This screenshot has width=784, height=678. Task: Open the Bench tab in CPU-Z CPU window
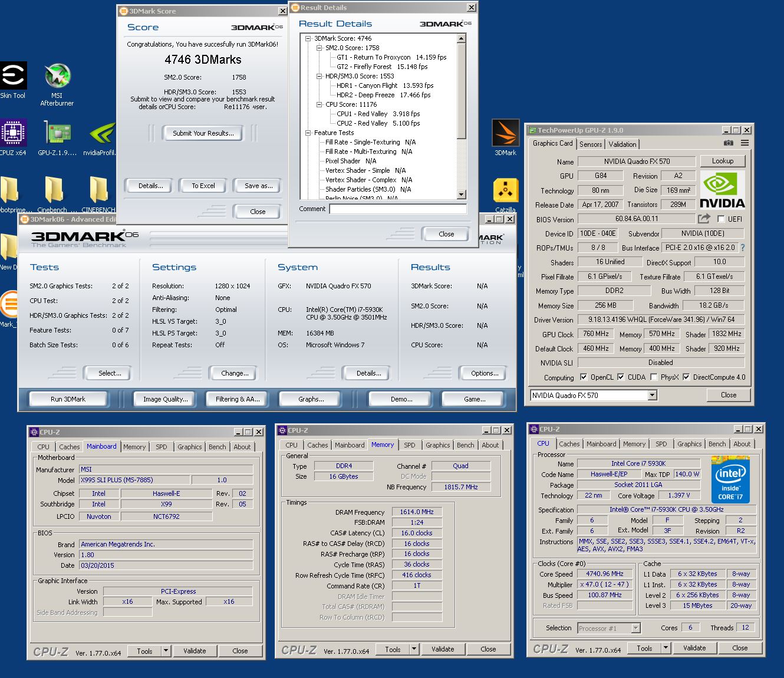[x=717, y=444]
